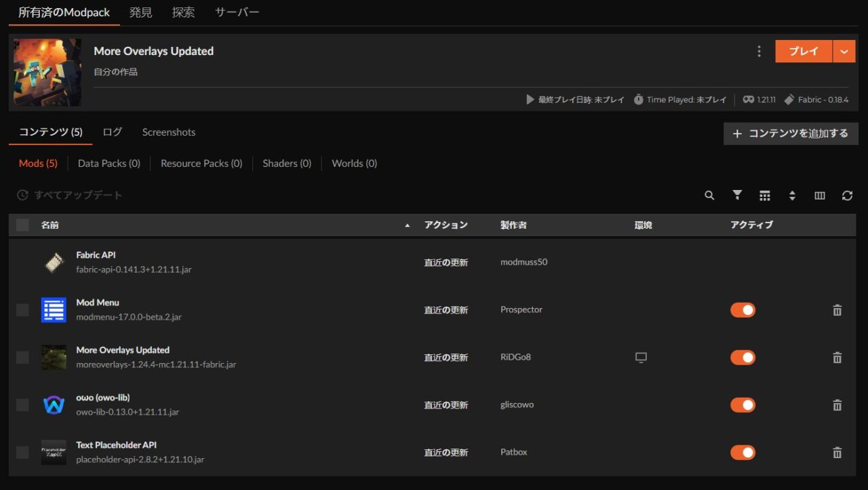Switch to the ログ tab

112,132
